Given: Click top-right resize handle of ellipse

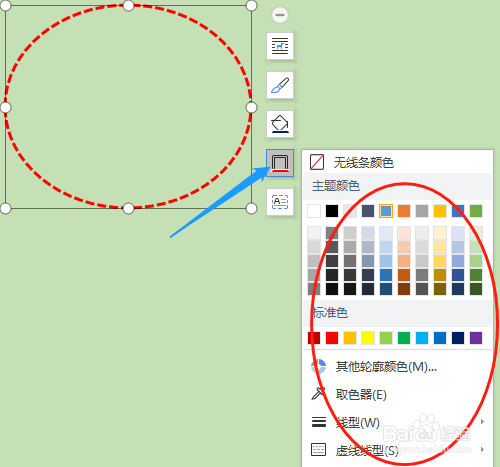Looking at the screenshot, I should coord(251,5).
